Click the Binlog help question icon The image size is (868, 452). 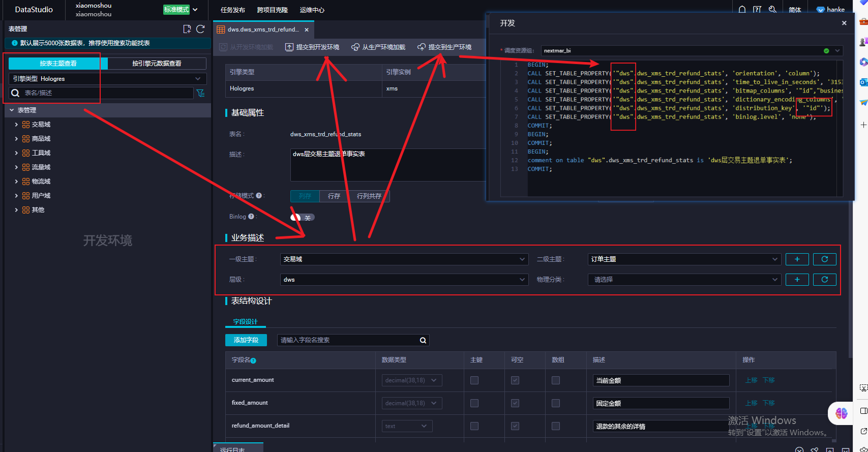click(251, 217)
